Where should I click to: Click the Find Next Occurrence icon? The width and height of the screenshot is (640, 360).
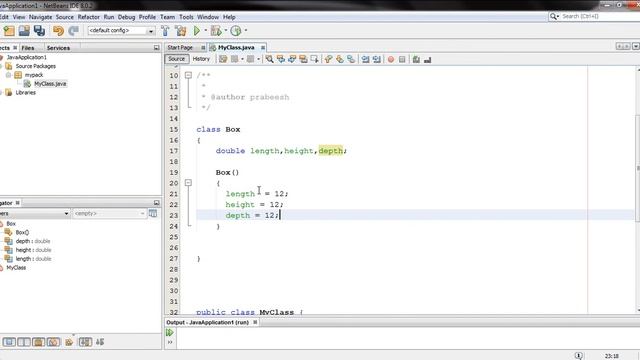point(292,59)
